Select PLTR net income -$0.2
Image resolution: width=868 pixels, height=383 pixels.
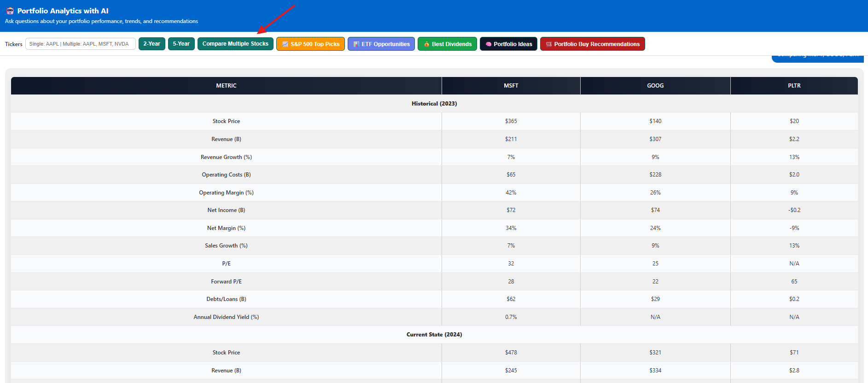pyautogui.click(x=794, y=210)
